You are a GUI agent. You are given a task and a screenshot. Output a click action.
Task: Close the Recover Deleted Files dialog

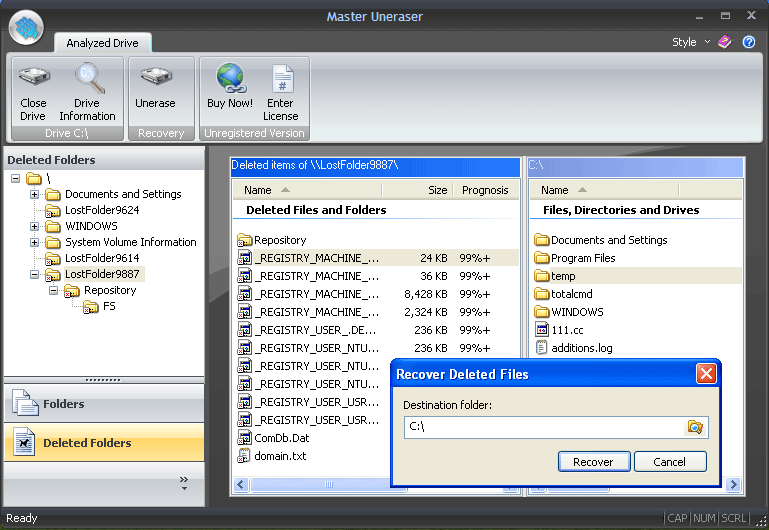pyautogui.click(x=706, y=374)
